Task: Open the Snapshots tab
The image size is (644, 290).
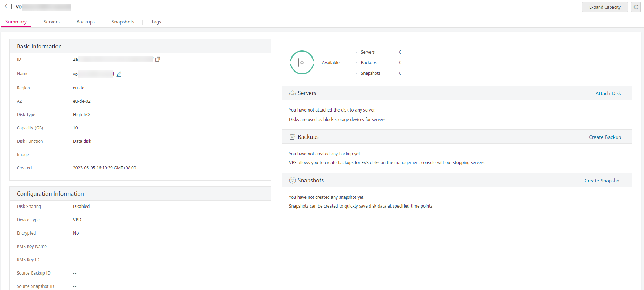Action: [123, 22]
